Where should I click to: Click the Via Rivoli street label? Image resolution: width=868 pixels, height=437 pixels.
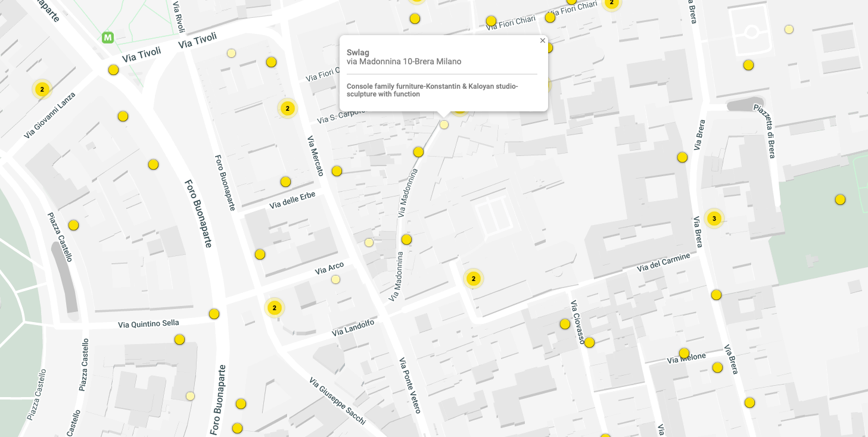(179, 16)
